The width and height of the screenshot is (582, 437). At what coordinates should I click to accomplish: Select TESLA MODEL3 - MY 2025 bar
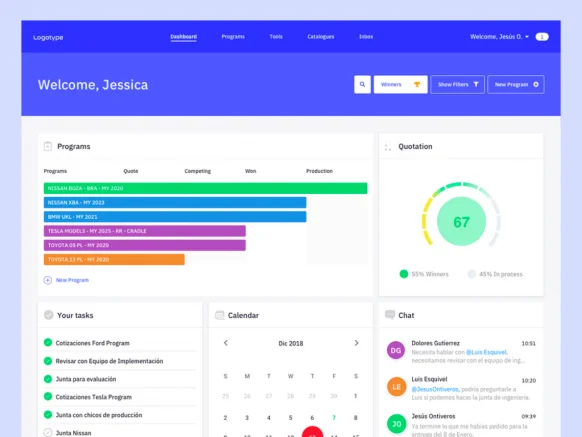[x=145, y=231]
